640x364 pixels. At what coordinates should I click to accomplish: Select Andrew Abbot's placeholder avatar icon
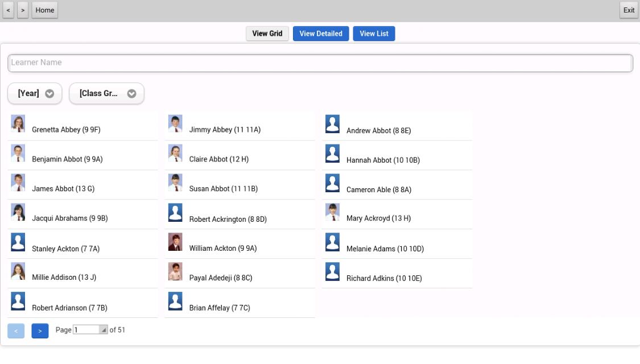332,124
